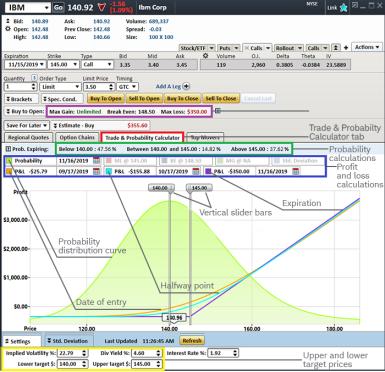Expand the Buy to Open summary row
Screen dimensions: 385x372
8,111
